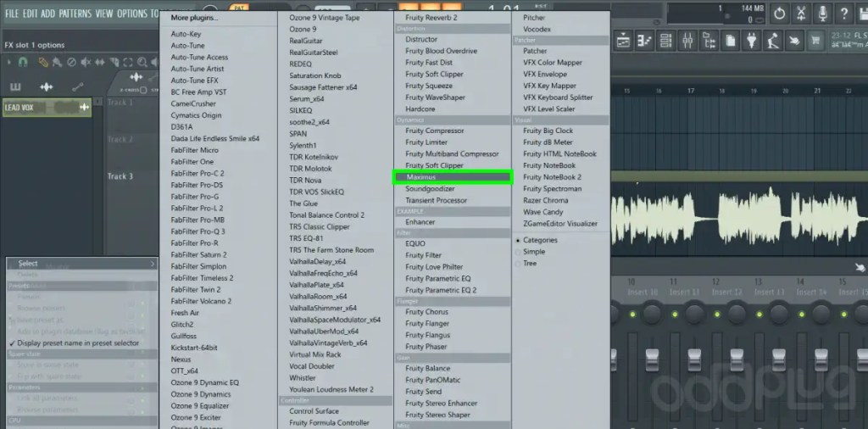This screenshot has width=868, height=429.
Task: Open the help question mark icon
Action: click(844, 14)
